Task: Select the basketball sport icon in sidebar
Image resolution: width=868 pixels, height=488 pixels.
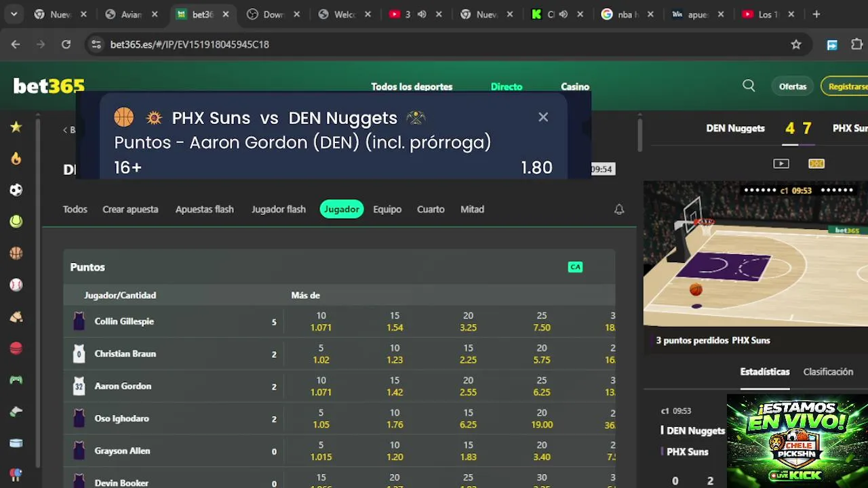Action: 16,253
